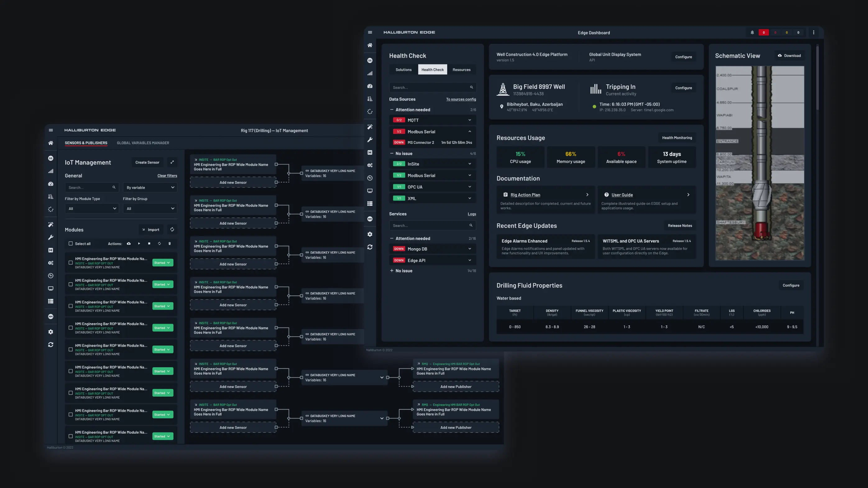
Task: Open the Rig Action Plan link
Action: pyautogui.click(x=525, y=195)
